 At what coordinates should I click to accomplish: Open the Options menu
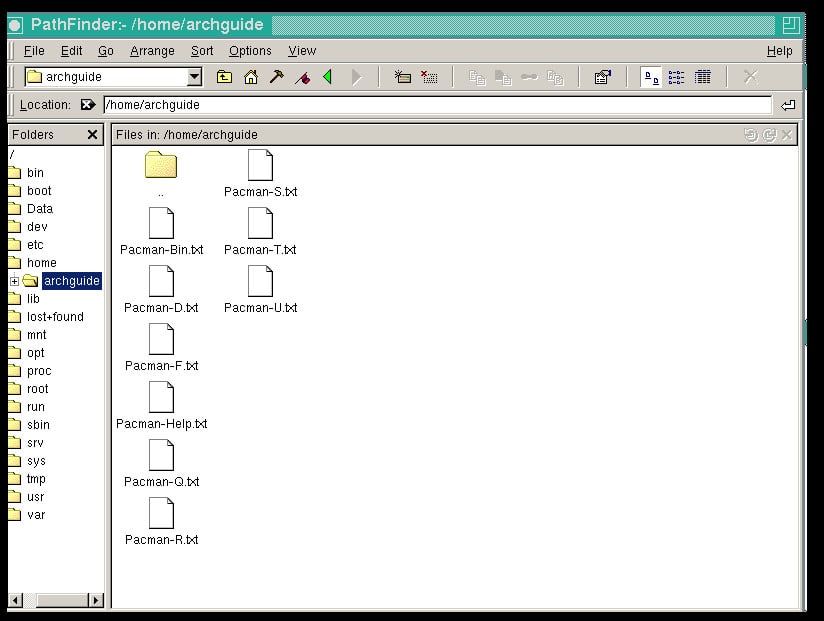pos(250,51)
